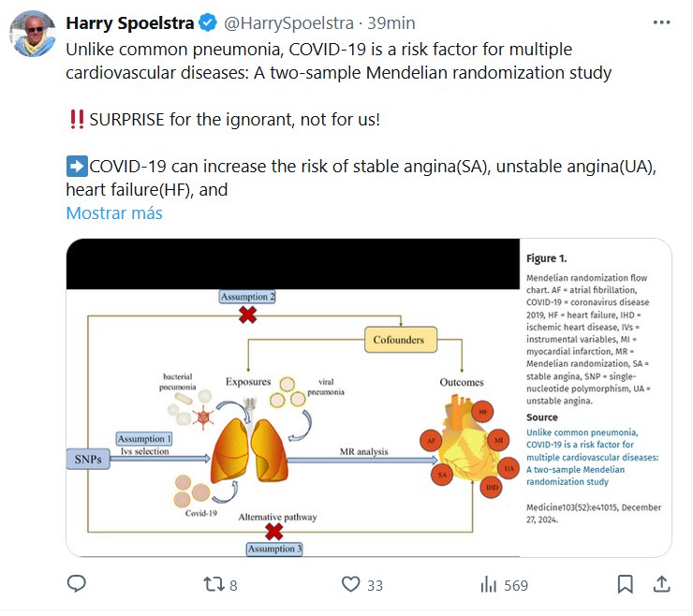This screenshot has height=616, width=693.
Task: Click the retweet count of 8
Action: [233, 585]
